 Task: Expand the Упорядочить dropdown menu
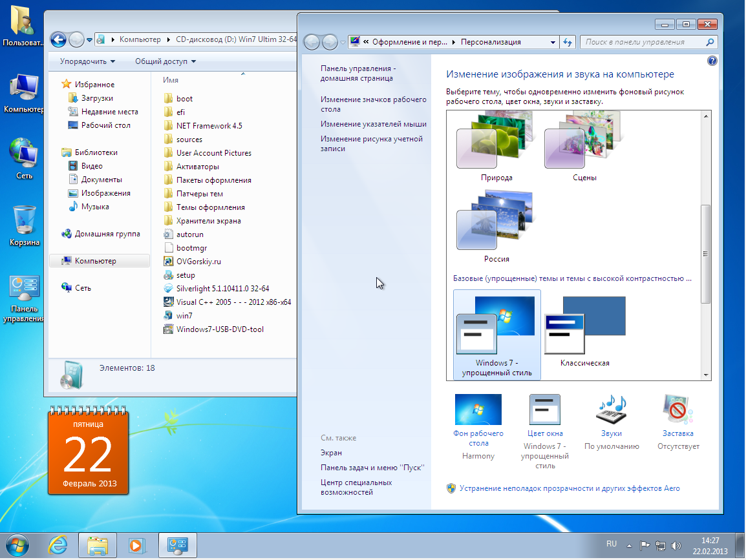point(88,61)
